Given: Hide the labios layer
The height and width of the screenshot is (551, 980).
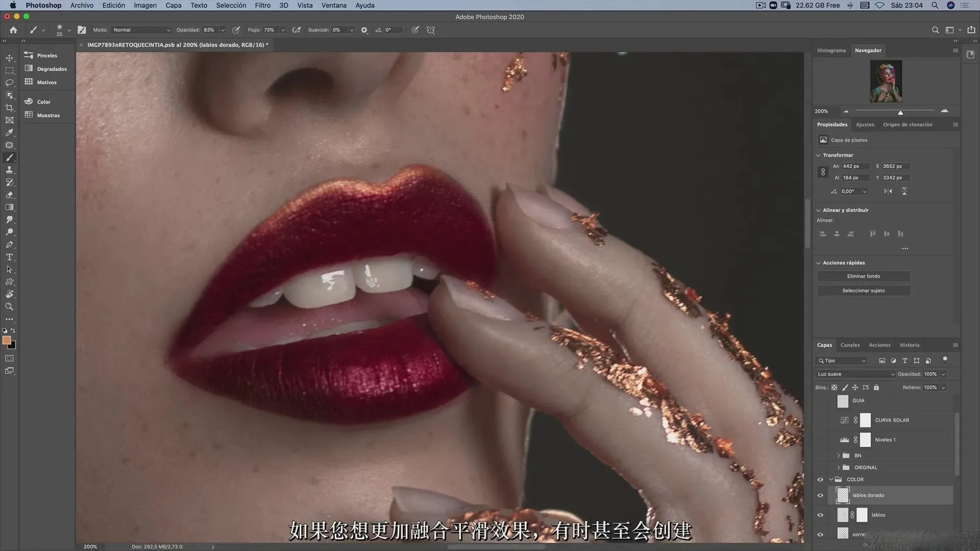Looking at the screenshot, I should pos(820,515).
